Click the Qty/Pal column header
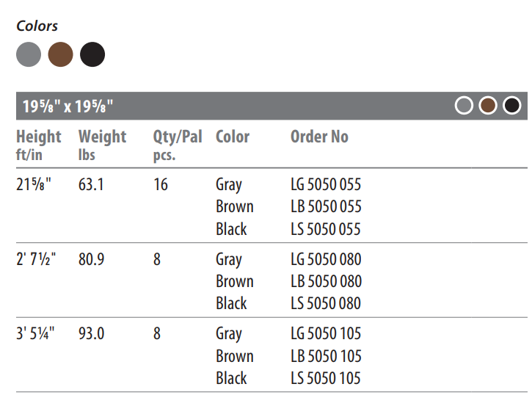 pyautogui.click(x=178, y=145)
